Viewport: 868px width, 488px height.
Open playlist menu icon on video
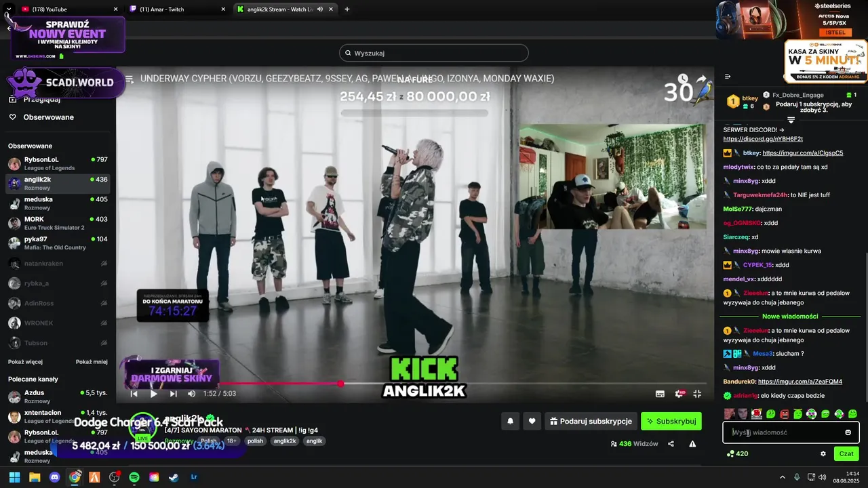[x=129, y=79]
